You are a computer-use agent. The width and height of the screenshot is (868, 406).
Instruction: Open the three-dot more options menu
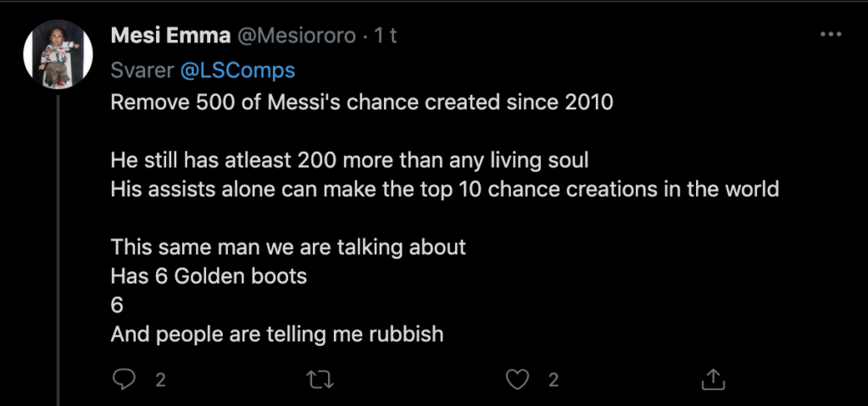click(831, 35)
